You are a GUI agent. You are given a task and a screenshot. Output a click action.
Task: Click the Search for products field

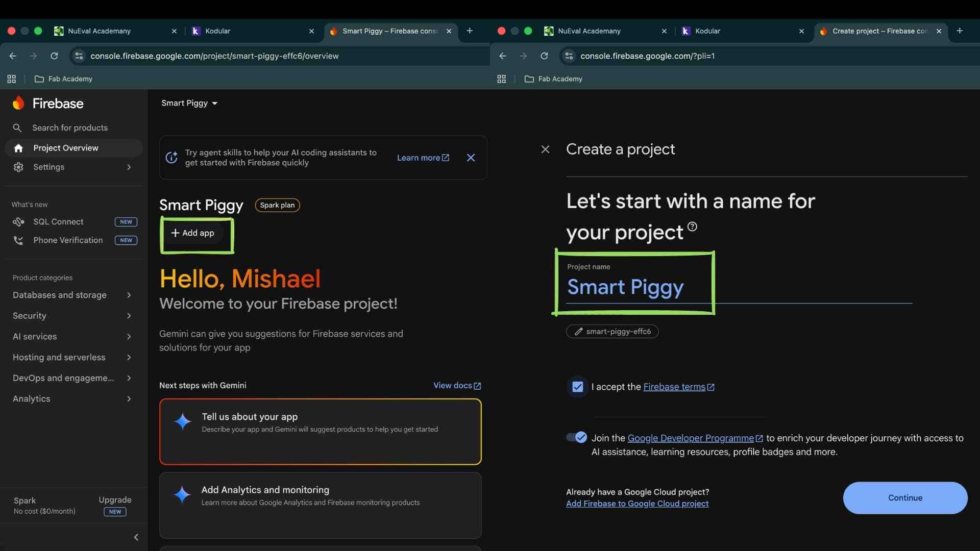[70, 128]
